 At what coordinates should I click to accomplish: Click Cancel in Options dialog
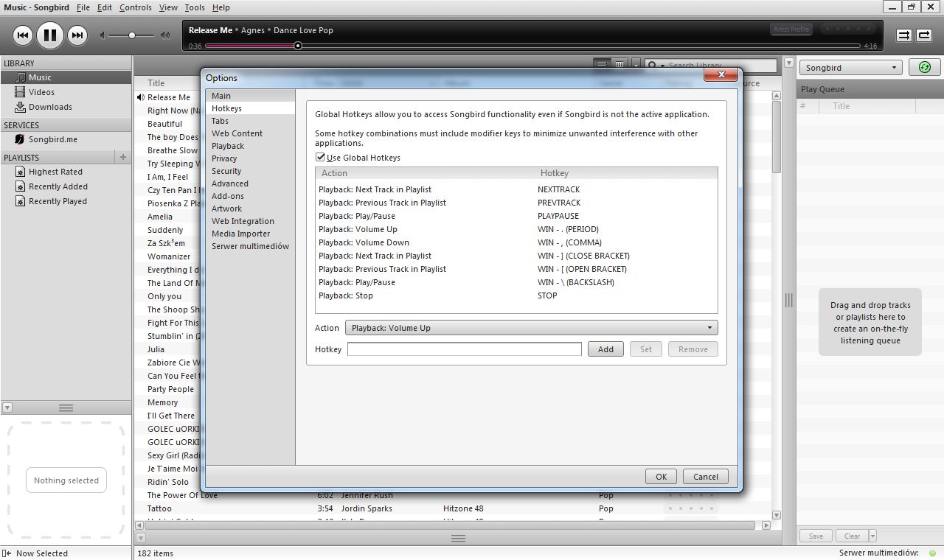(x=706, y=477)
